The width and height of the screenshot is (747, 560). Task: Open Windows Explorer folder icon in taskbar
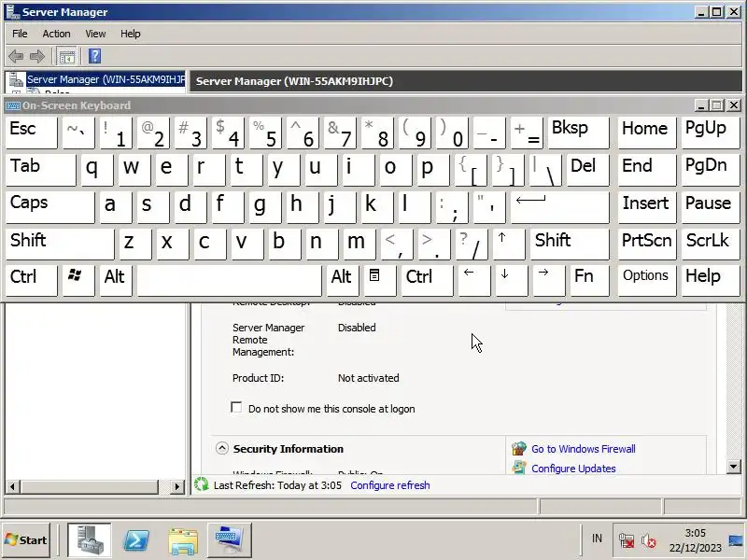(183, 540)
